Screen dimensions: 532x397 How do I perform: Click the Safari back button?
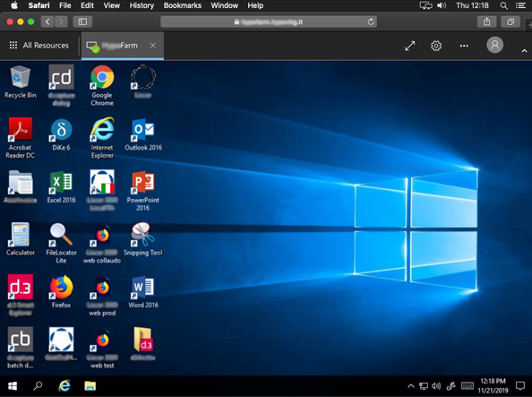(47, 22)
